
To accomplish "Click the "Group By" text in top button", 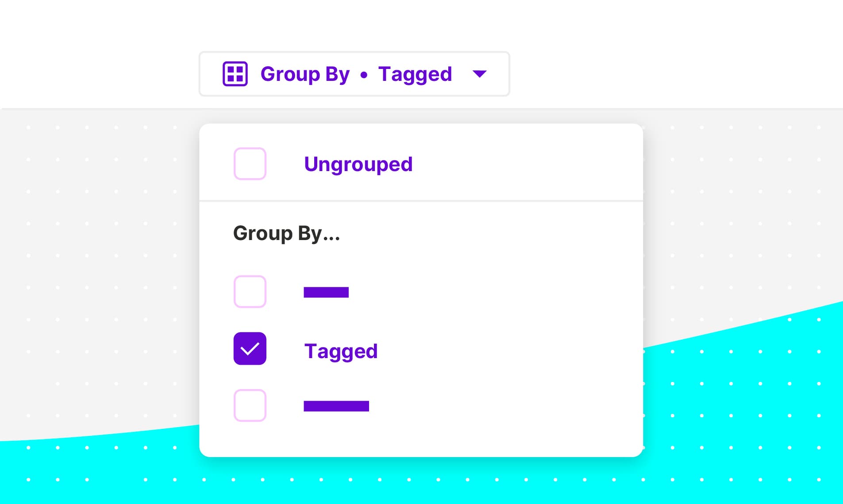I will pos(305,74).
